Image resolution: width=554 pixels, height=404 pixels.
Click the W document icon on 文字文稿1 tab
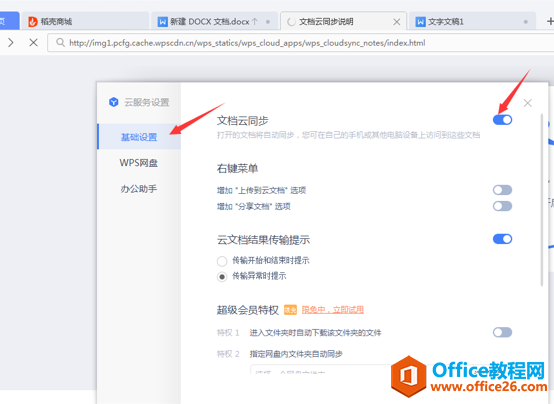point(420,22)
